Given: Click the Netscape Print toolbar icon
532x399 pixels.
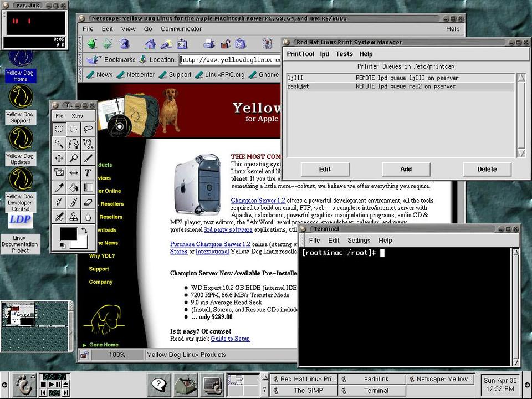Looking at the screenshot, I should pos(209,44).
